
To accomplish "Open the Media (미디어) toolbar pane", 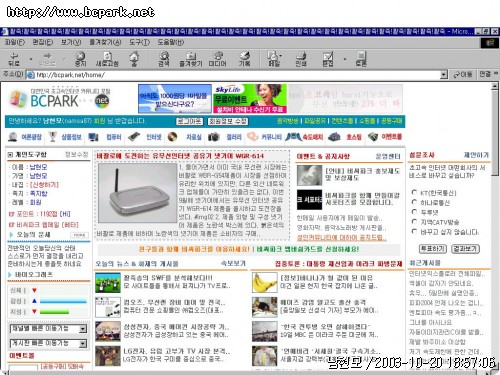I will [217, 59].
